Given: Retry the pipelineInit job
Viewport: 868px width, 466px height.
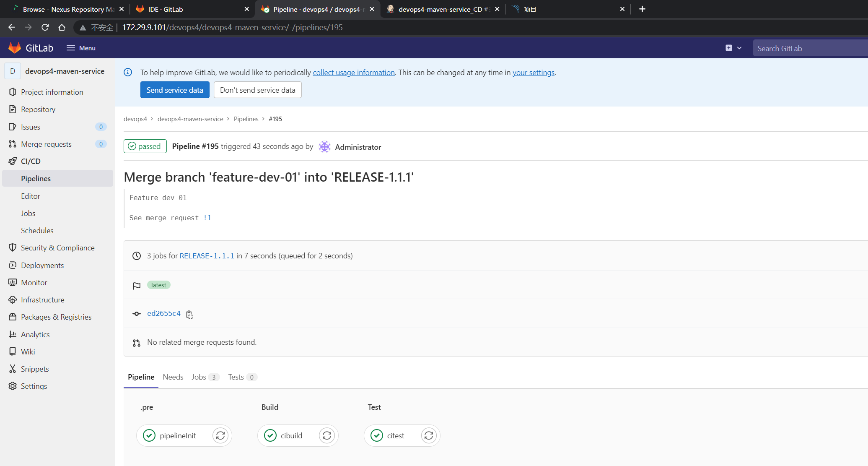Looking at the screenshot, I should [x=220, y=435].
